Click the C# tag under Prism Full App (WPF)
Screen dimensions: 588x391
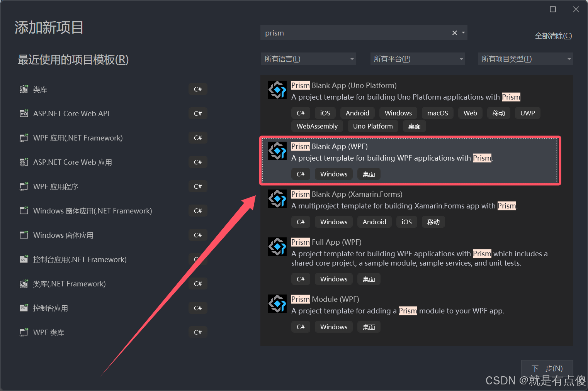[x=301, y=279]
